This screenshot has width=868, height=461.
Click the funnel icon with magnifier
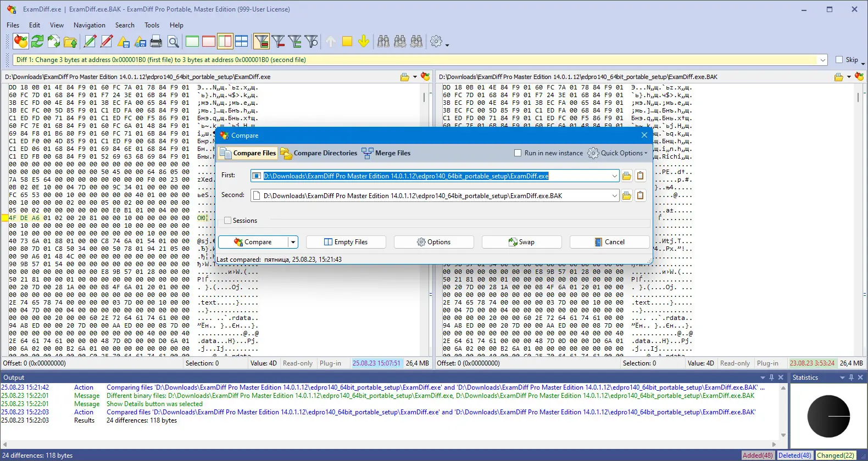point(311,41)
